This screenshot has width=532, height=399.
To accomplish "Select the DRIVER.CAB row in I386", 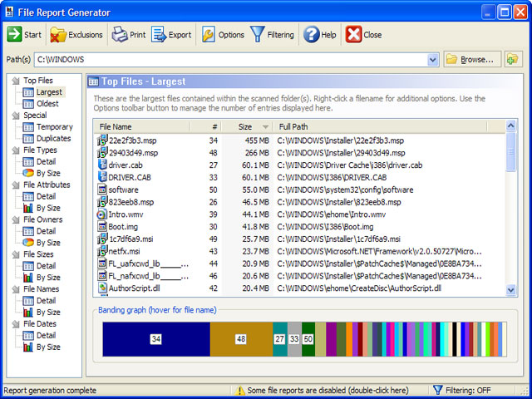I will (x=299, y=177).
